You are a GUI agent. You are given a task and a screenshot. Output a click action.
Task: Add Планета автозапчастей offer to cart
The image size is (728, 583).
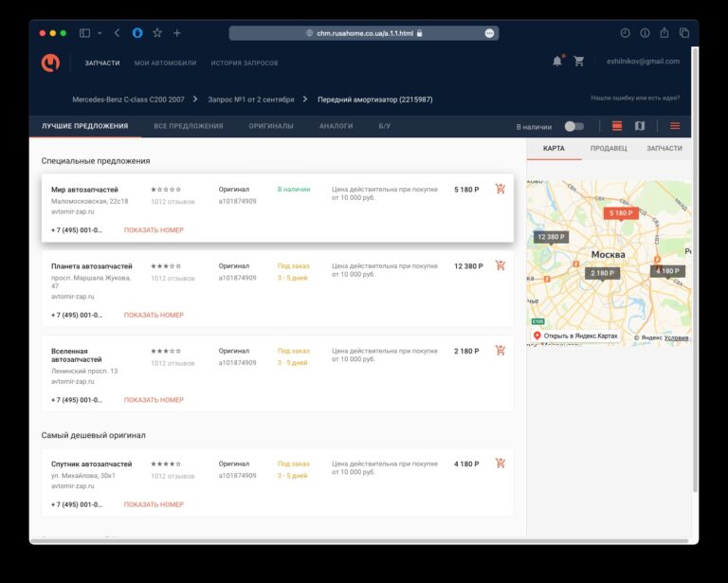point(500,265)
